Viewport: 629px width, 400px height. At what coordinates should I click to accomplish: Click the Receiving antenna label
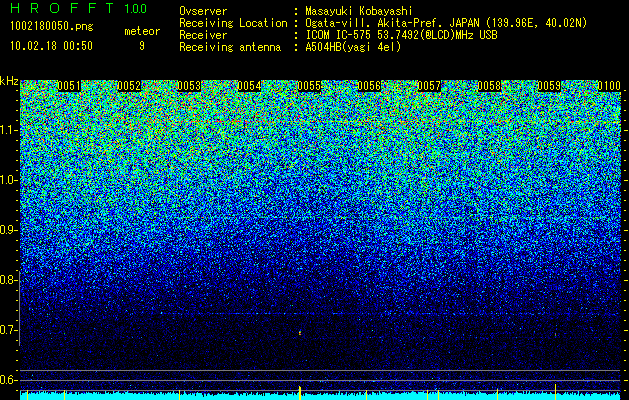click(230, 47)
